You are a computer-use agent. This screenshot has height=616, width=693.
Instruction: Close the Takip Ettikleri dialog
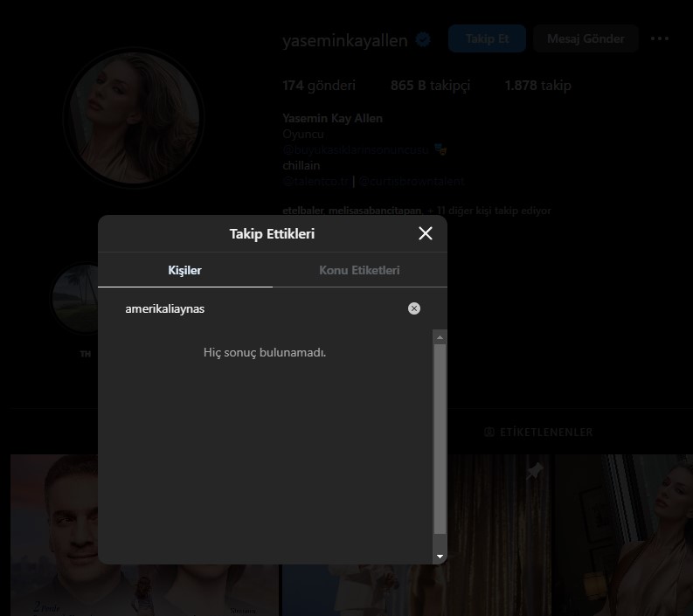[x=426, y=233]
